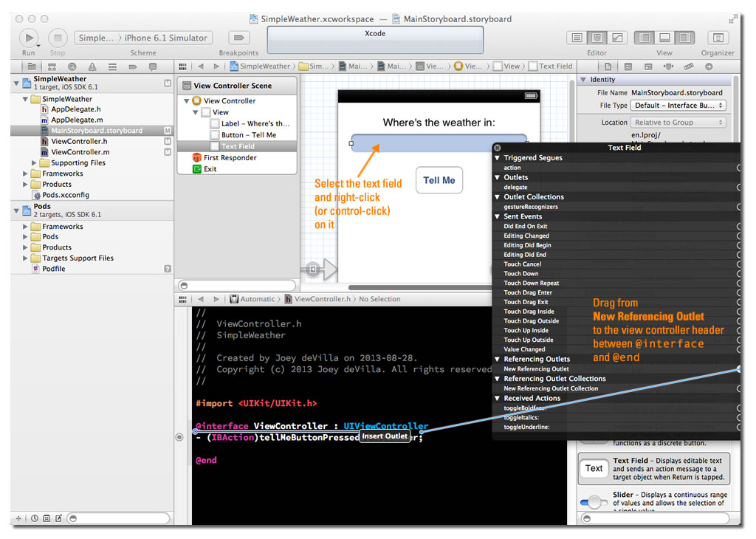756x539 pixels.
Task: Click the Run button in the toolbar
Action: tap(29, 38)
